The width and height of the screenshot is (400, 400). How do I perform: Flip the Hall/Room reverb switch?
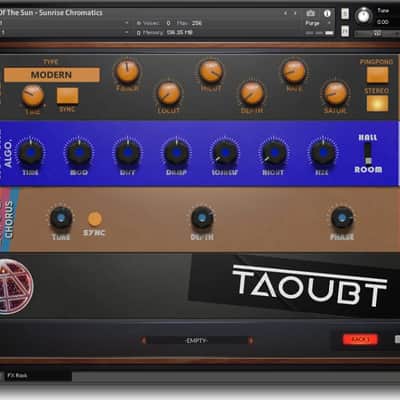pyautogui.click(x=368, y=154)
